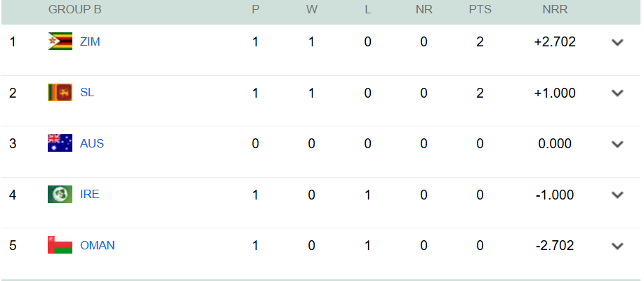The width and height of the screenshot is (644, 281).
Task: Expand the SL row details chevron
Action: click(617, 93)
